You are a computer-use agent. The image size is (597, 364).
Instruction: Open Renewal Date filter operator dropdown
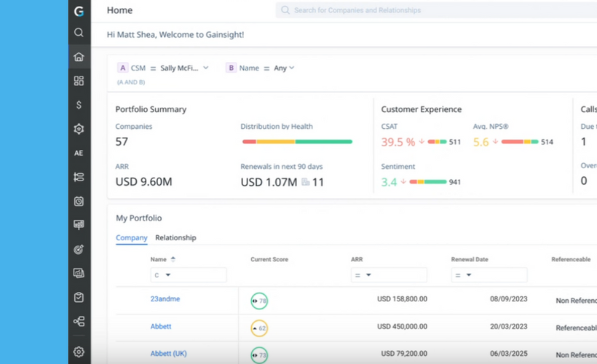(x=462, y=275)
